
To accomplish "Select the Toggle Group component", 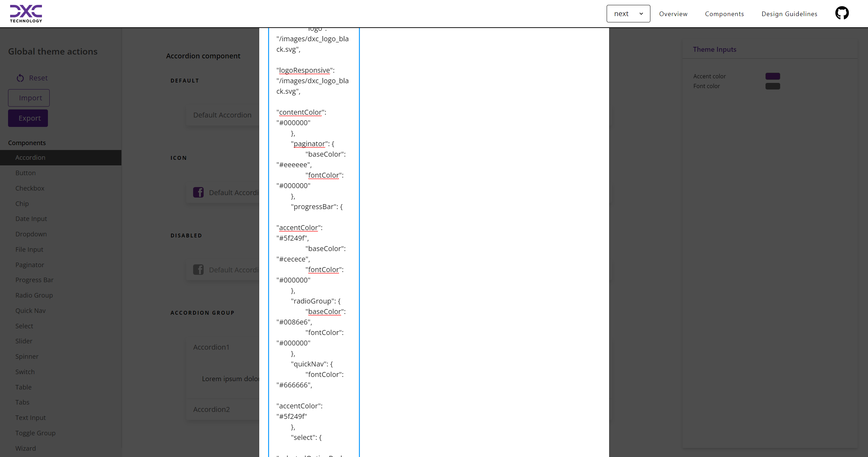I will pyautogui.click(x=35, y=433).
